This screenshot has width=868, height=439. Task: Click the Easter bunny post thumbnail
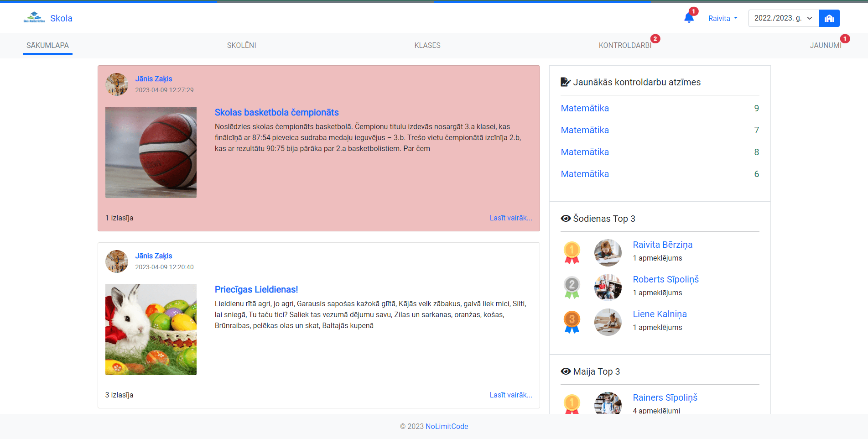(151, 329)
